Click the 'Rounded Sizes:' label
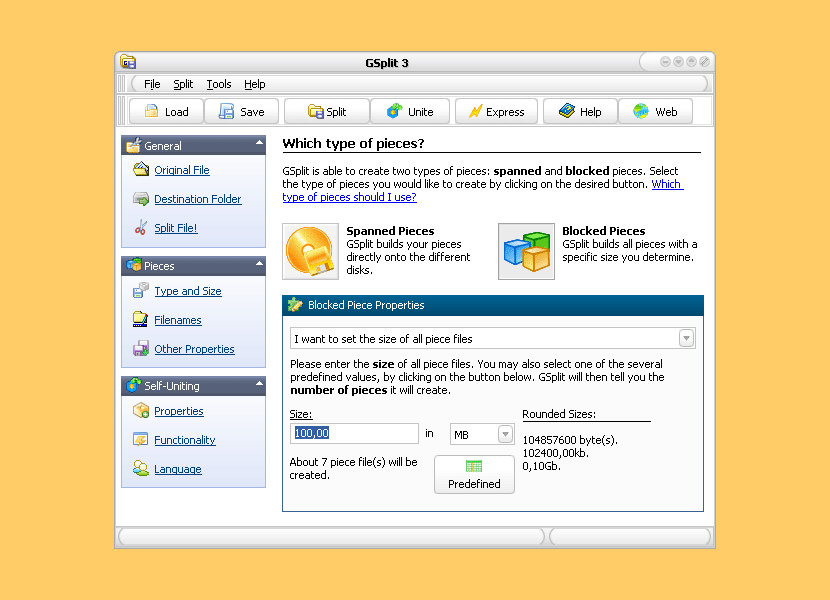This screenshot has height=600, width=830. pos(559,414)
